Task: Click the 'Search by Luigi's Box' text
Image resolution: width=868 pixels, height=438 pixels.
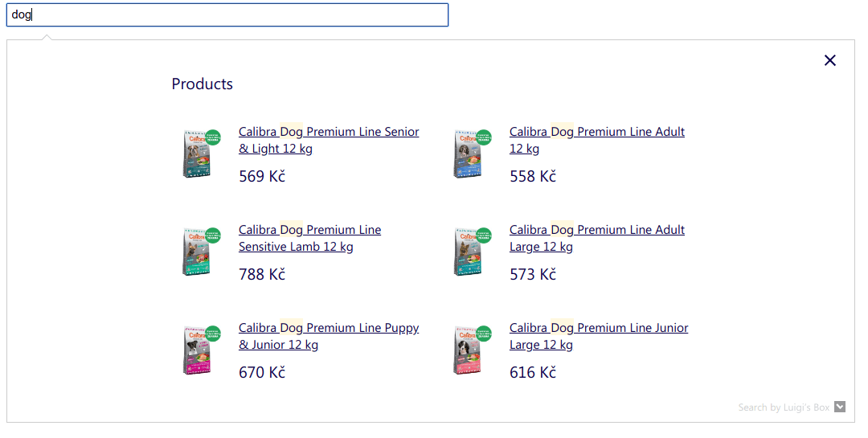Action: click(784, 407)
